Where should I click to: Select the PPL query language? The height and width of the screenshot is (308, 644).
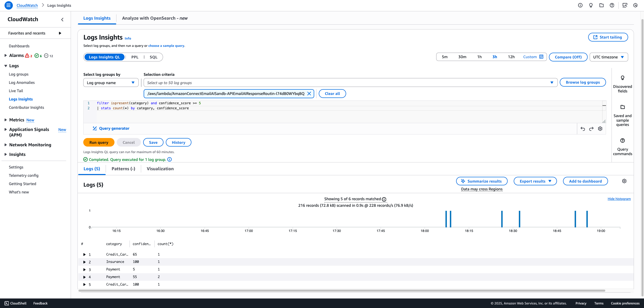(x=135, y=57)
